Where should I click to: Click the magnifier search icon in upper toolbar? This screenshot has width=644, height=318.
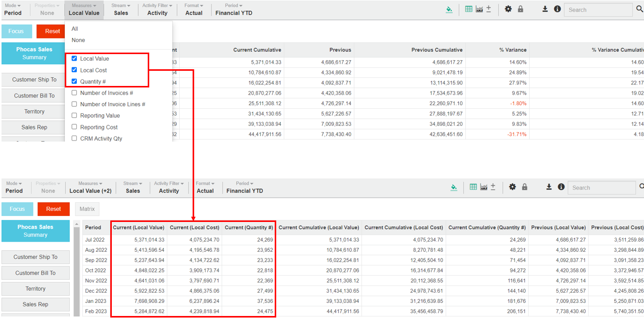(x=639, y=9)
